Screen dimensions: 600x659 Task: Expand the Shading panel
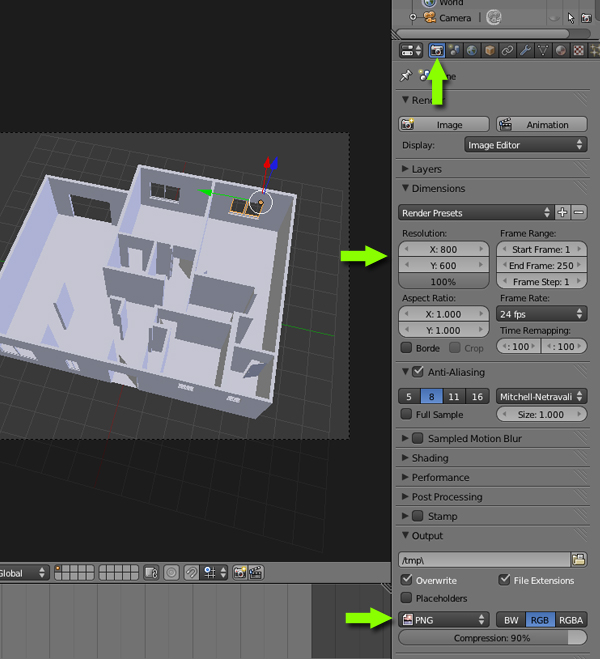pyautogui.click(x=405, y=457)
